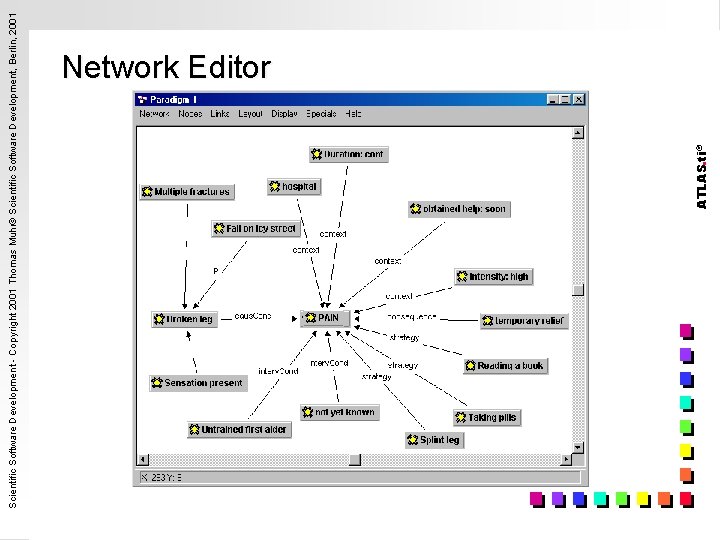Click the code icon on Sensation present node
This screenshot has height=540, width=720.
coord(157,382)
